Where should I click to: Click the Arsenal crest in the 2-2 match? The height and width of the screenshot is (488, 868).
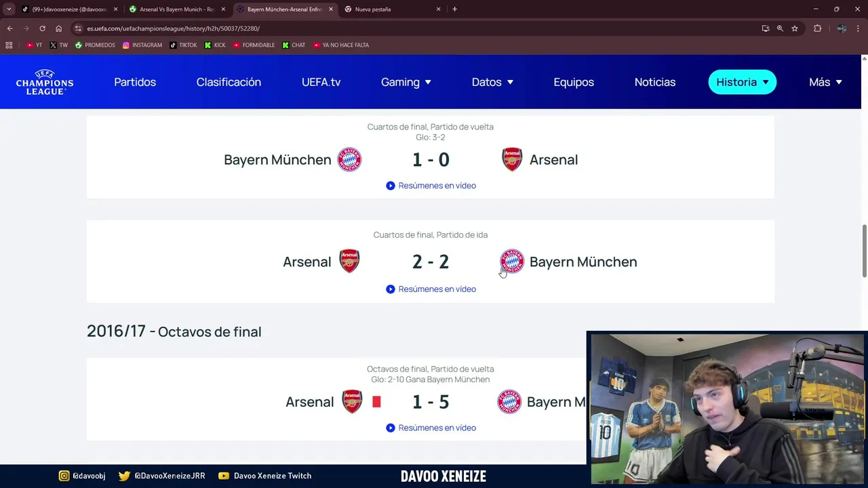[349, 262]
